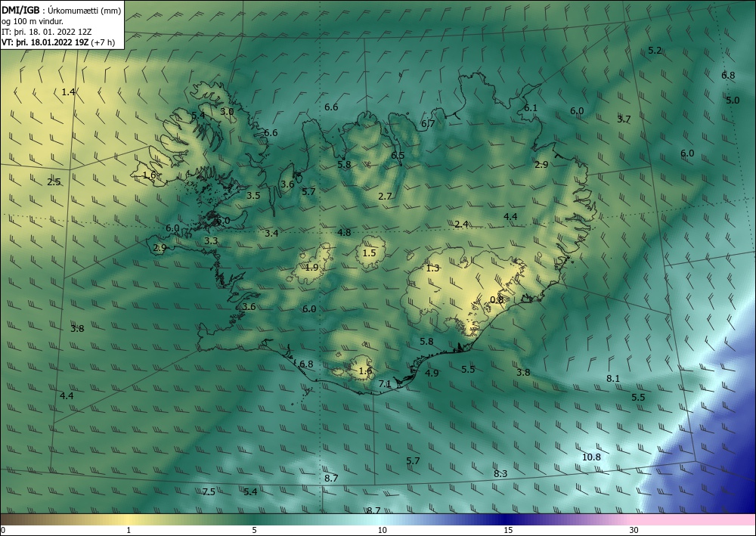Click the 10.8 value label

(592, 457)
